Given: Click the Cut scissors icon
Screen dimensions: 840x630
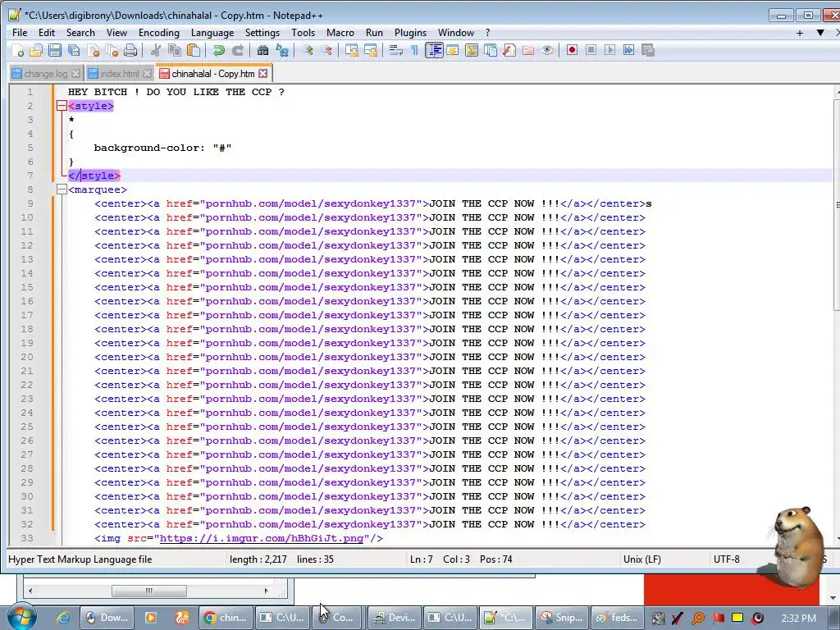Looking at the screenshot, I should [155, 50].
